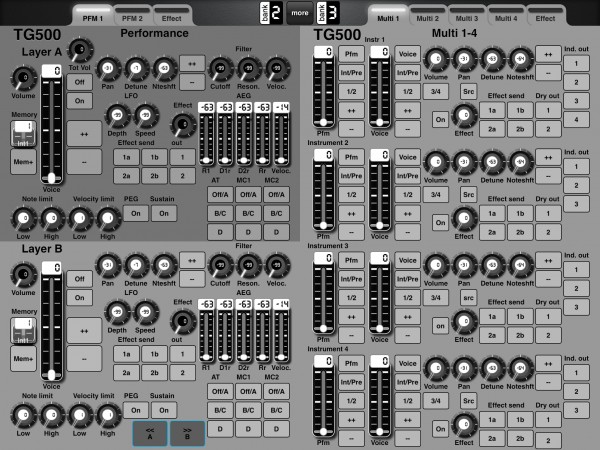Click Layer A filter Cutoff knob
Screen dimensions: 600x450
click(x=220, y=69)
